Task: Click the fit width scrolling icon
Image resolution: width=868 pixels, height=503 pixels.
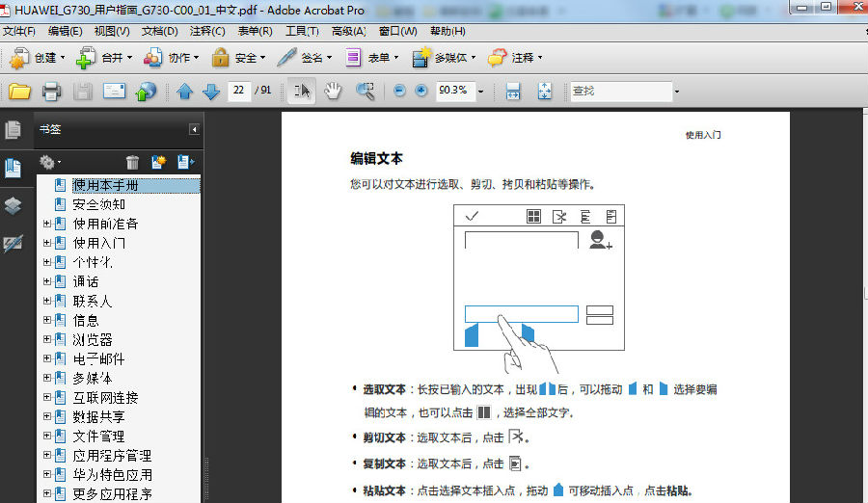Action: click(x=513, y=91)
